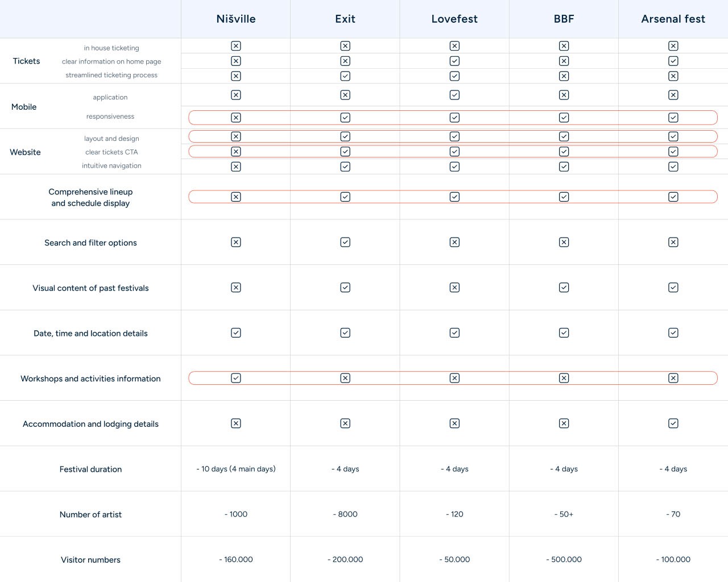Click Exit visual content of past festivals check
Screen dimensions: 728x582
[x=345, y=288]
